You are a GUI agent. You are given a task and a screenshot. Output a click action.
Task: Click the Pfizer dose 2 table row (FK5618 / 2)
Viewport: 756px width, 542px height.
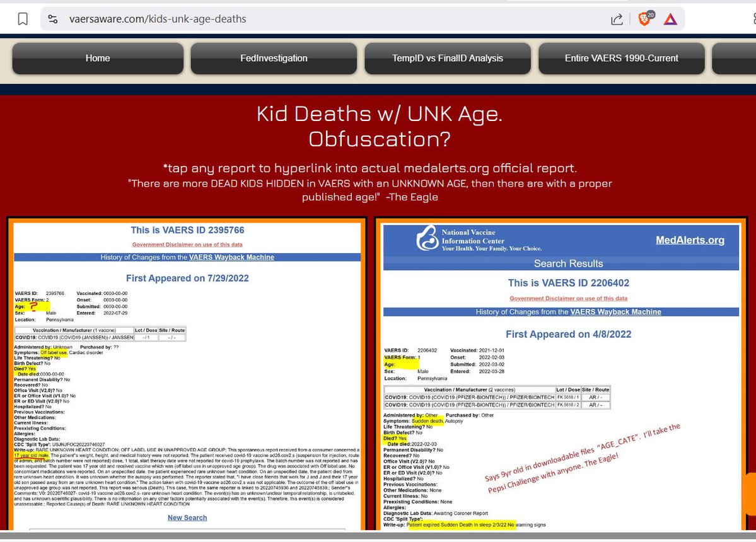pyautogui.click(x=497, y=405)
